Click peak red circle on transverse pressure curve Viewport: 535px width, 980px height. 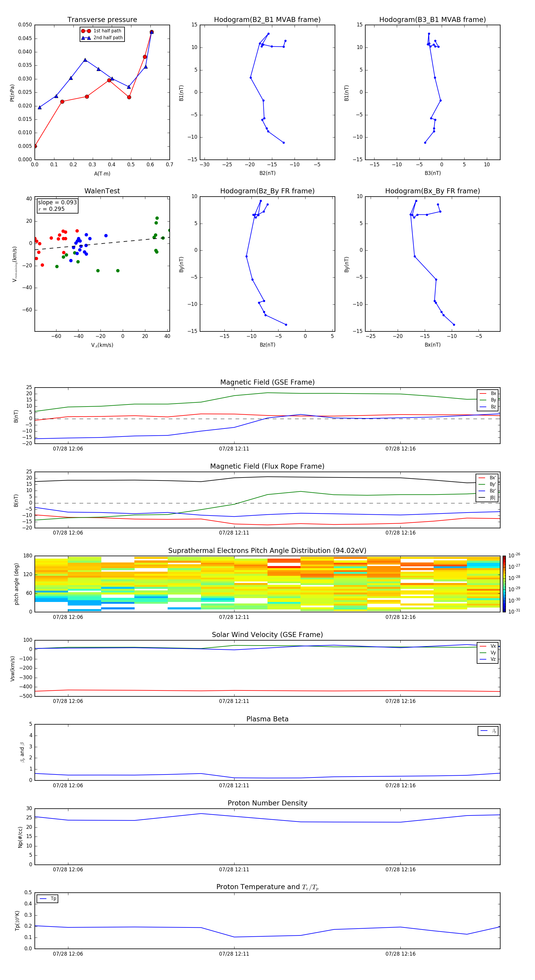tap(152, 32)
